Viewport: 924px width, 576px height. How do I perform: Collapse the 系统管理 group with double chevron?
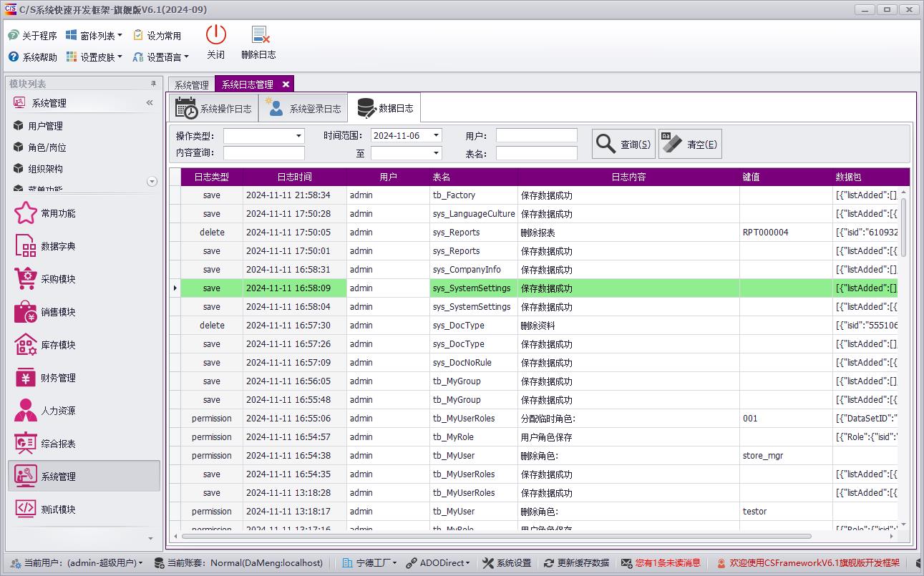[x=150, y=103]
